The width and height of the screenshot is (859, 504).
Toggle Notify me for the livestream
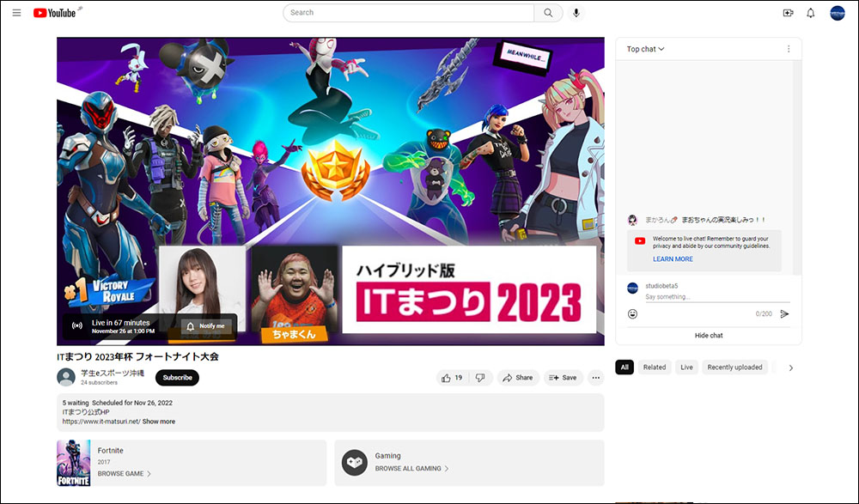click(206, 326)
